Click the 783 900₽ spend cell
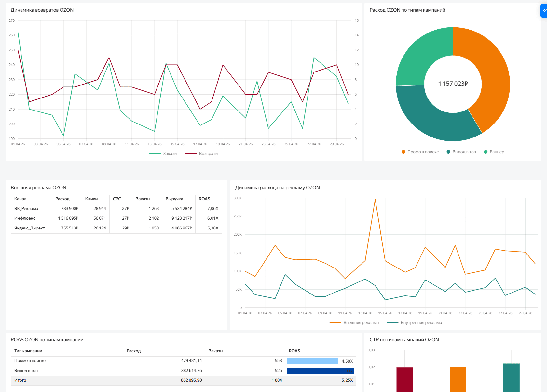 (x=67, y=209)
